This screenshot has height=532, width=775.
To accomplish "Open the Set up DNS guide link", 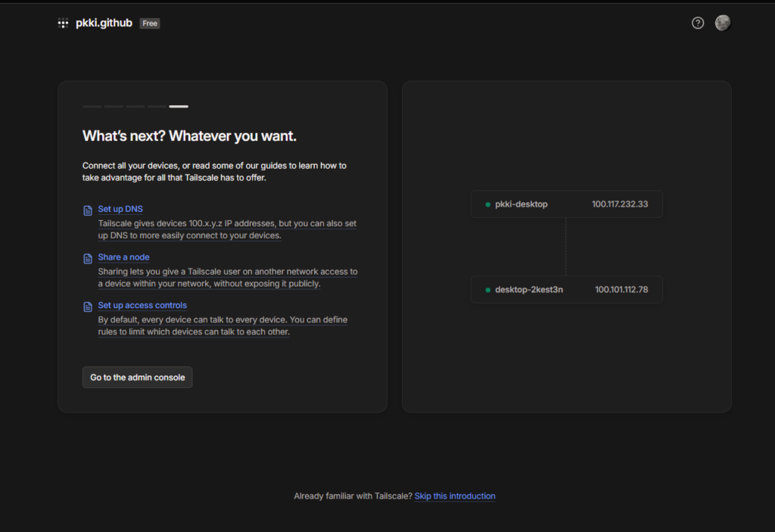I will pos(120,209).
